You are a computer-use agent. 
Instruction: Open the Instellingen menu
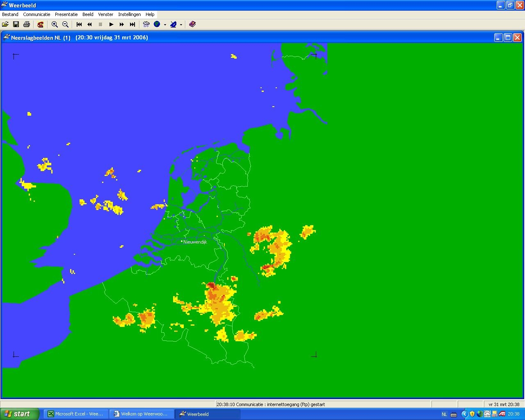pyautogui.click(x=130, y=14)
